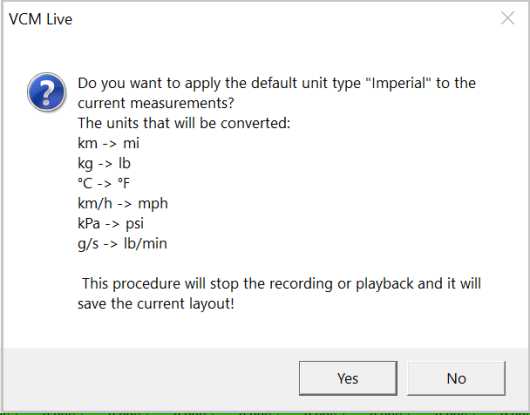Click the empty title bar area
The width and height of the screenshot is (530, 415).
(x=284, y=19)
